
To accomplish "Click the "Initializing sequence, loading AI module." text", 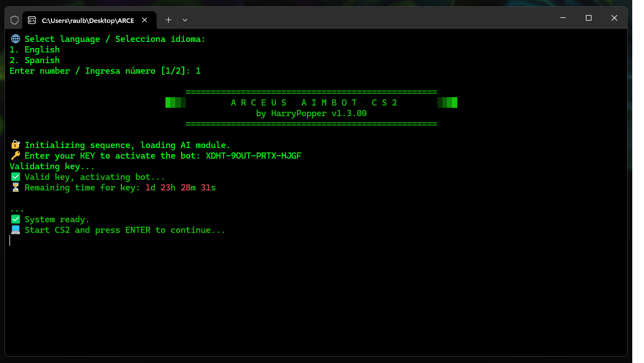I will pyautogui.click(x=127, y=145).
